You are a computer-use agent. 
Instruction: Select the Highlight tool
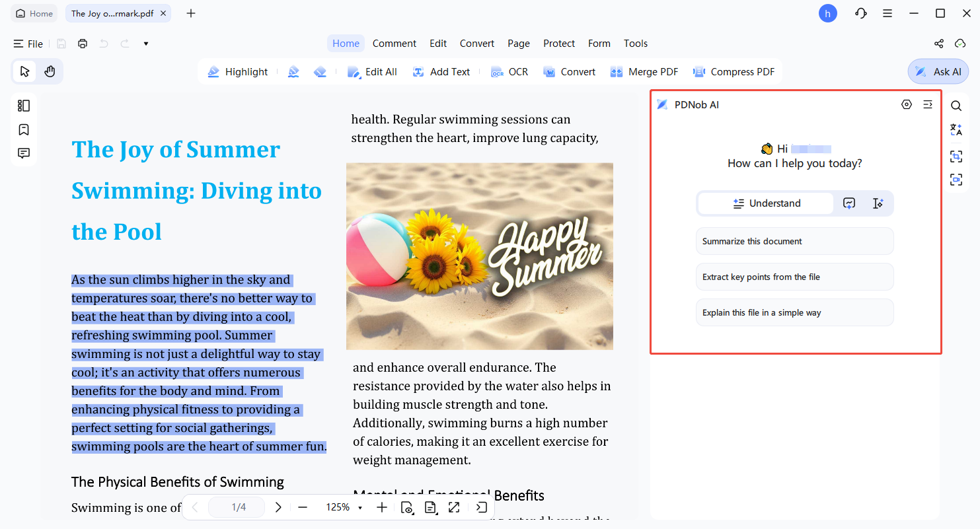coord(238,71)
